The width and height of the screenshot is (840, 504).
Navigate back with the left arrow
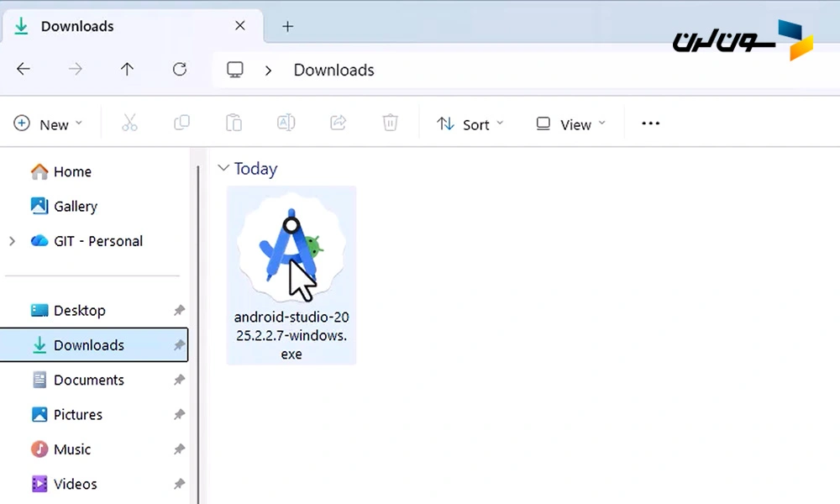24,70
